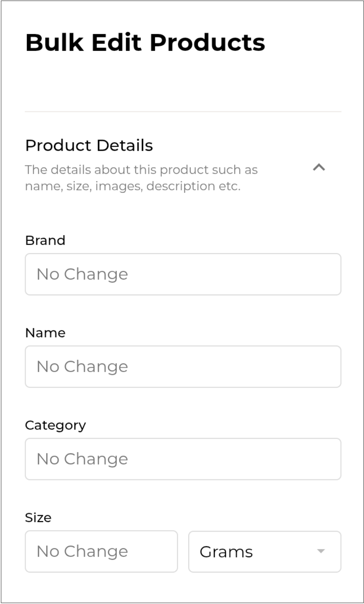Open the Grams unit dropdown

[264, 552]
